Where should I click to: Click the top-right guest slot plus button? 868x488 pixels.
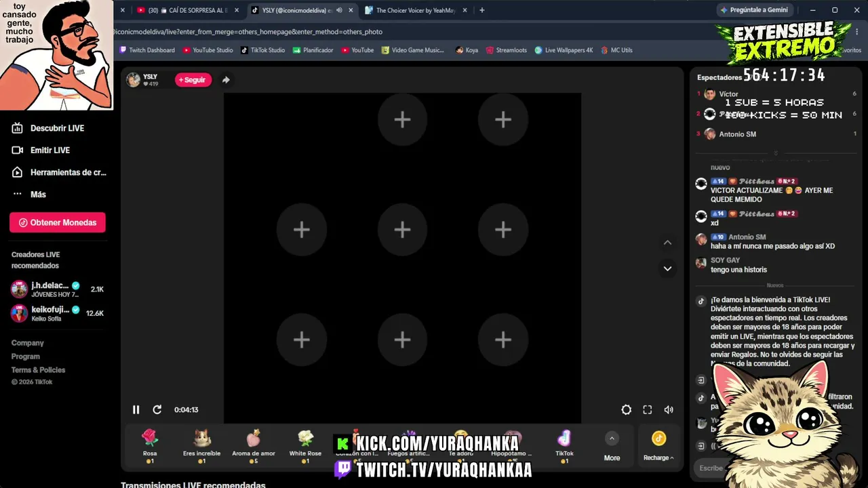[502, 120]
